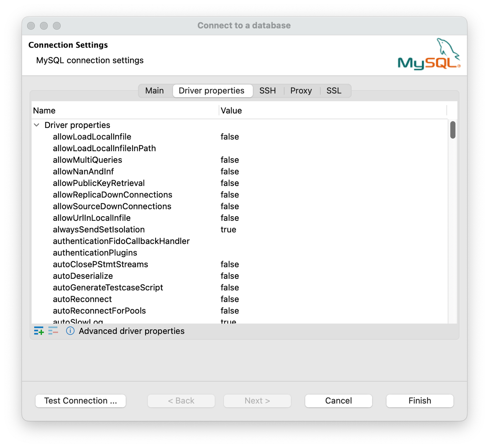This screenshot has height=448, width=489.
Task: Add a new driver property
Action: pyautogui.click(x=39, y=331)
